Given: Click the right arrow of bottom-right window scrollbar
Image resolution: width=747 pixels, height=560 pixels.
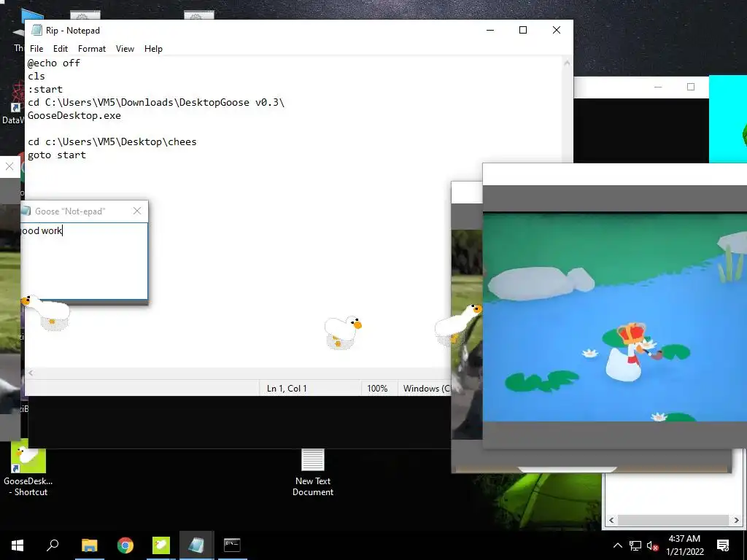Looking at the screenshot, I should tap(737, 520).
